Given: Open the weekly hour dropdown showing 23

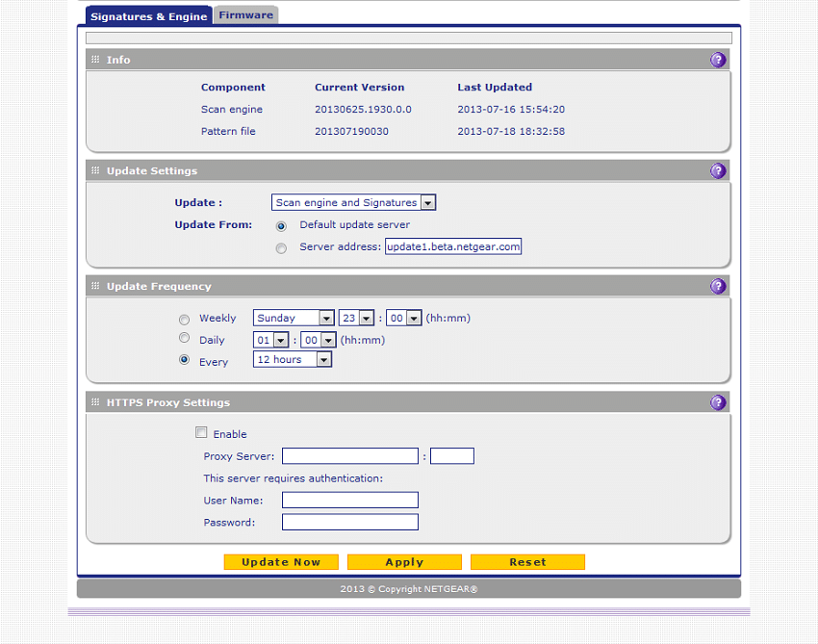Looking at the screenshot, I should coord(356,318).
